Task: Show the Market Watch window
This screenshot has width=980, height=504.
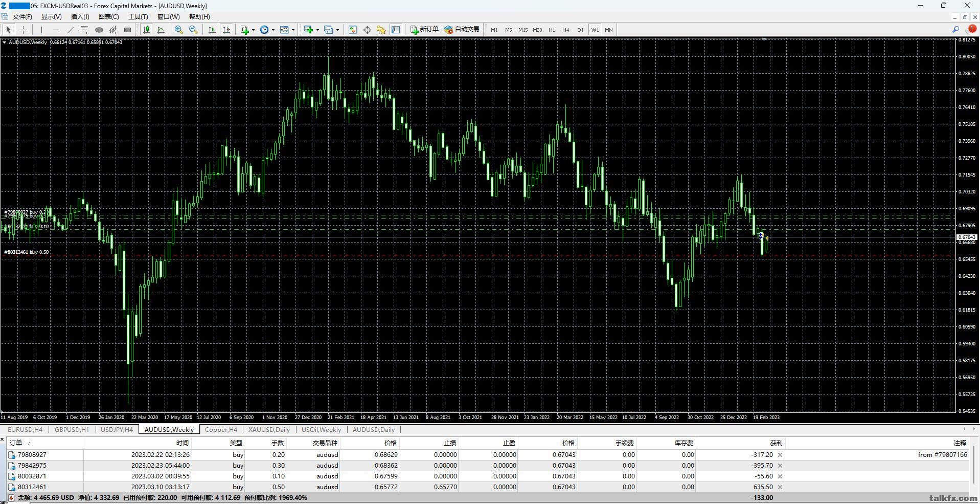Action: pyautogui.click(x=352, y=30)
